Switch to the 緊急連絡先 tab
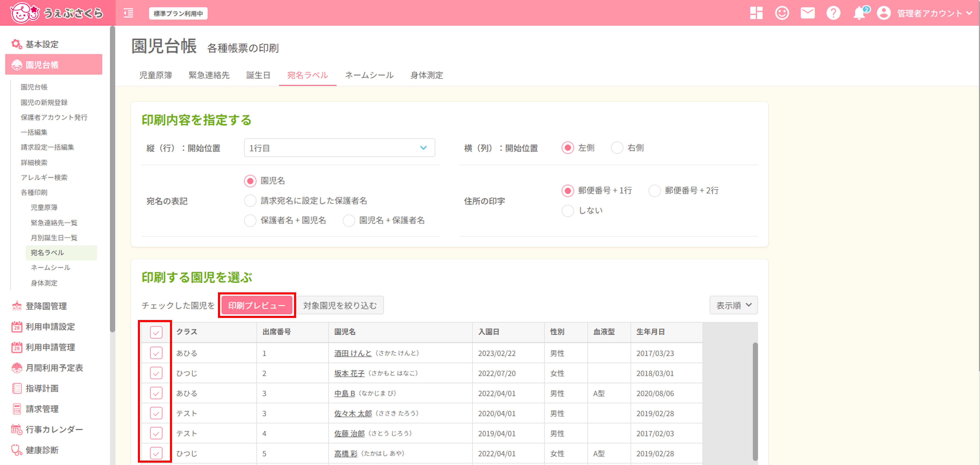The height and width of the screenshot is (465, 980). coord(209,75)
